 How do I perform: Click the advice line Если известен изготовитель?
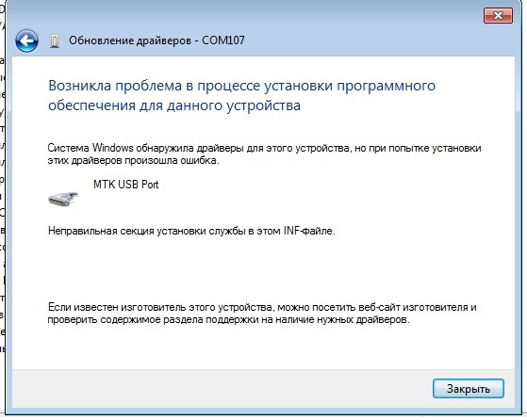tap(262, 307)
